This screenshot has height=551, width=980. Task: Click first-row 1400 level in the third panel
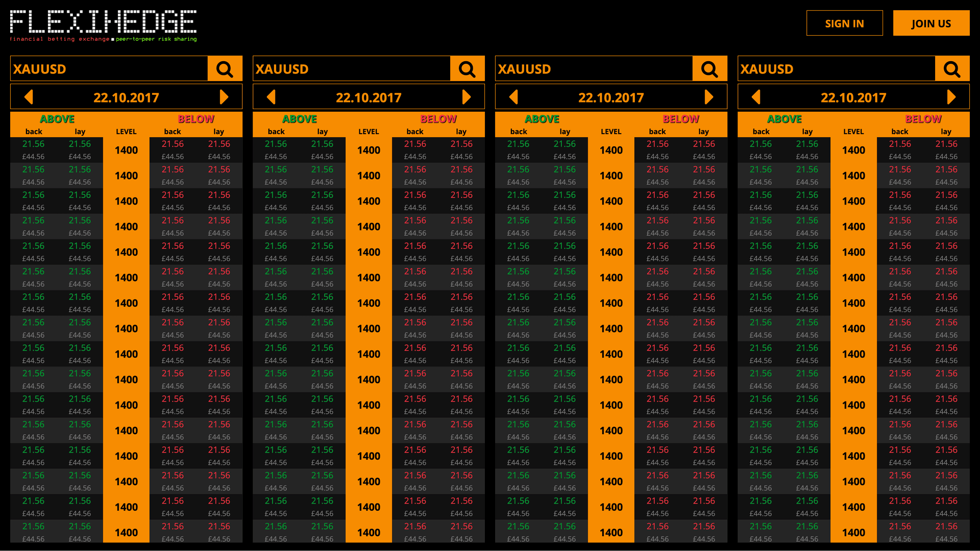tap(611, 151)
